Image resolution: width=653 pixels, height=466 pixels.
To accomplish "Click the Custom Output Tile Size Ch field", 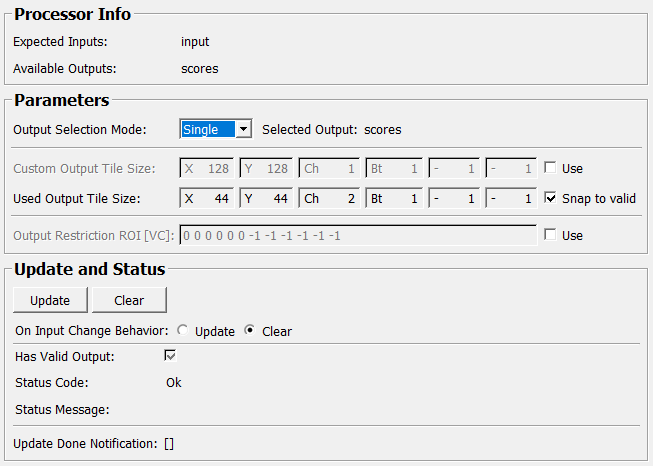I will tap(330, 168).
